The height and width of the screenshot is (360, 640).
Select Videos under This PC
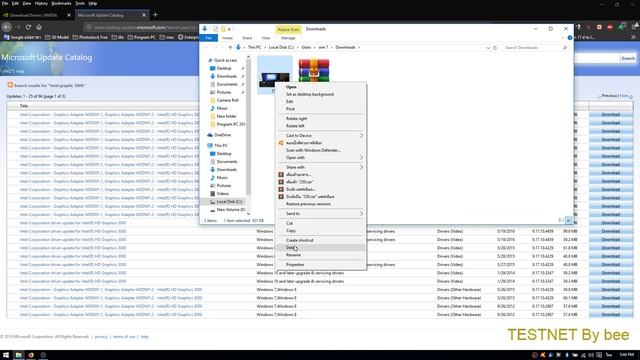(x=222, y=193)
